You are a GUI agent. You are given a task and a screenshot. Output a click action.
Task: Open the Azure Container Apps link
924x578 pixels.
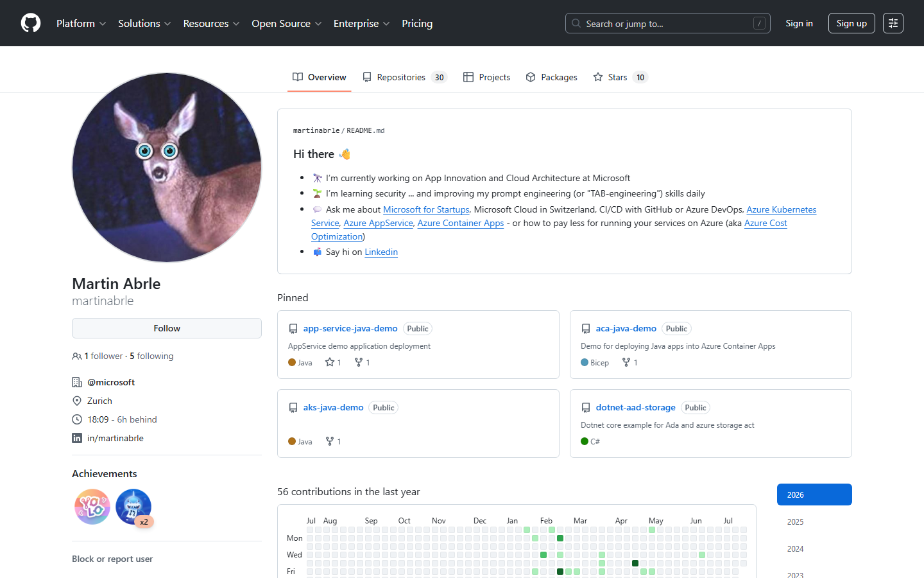click(461, 223)
